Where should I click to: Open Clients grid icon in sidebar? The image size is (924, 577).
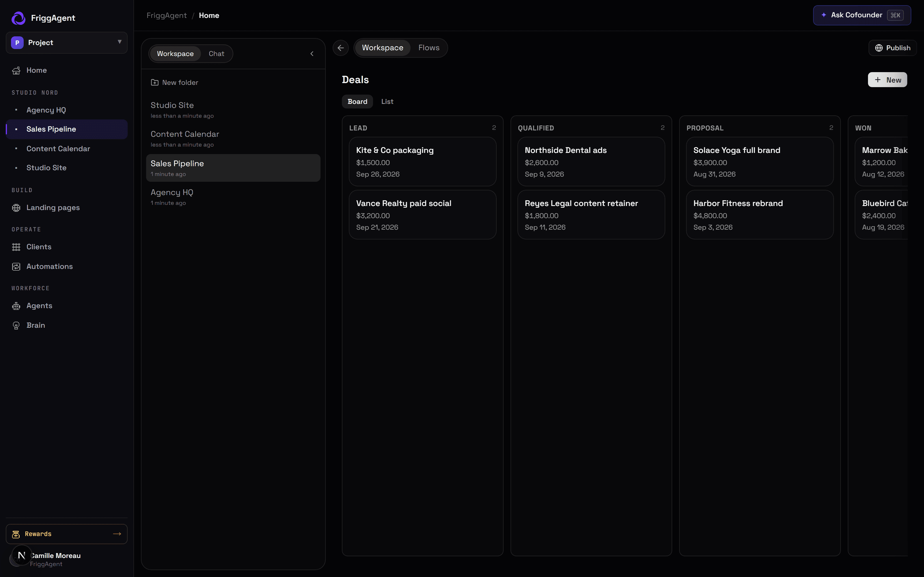[16, 247]
